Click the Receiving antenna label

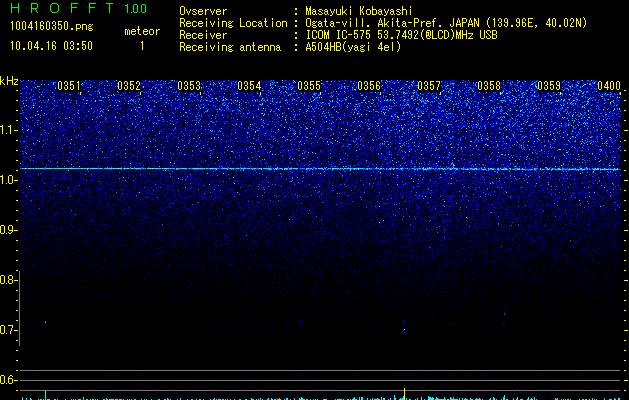(230, 47)
